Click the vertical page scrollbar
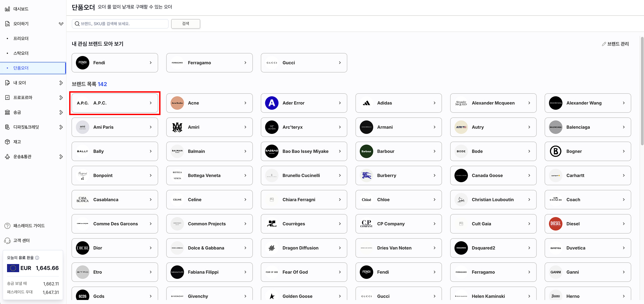 click(x=642, y=91)
